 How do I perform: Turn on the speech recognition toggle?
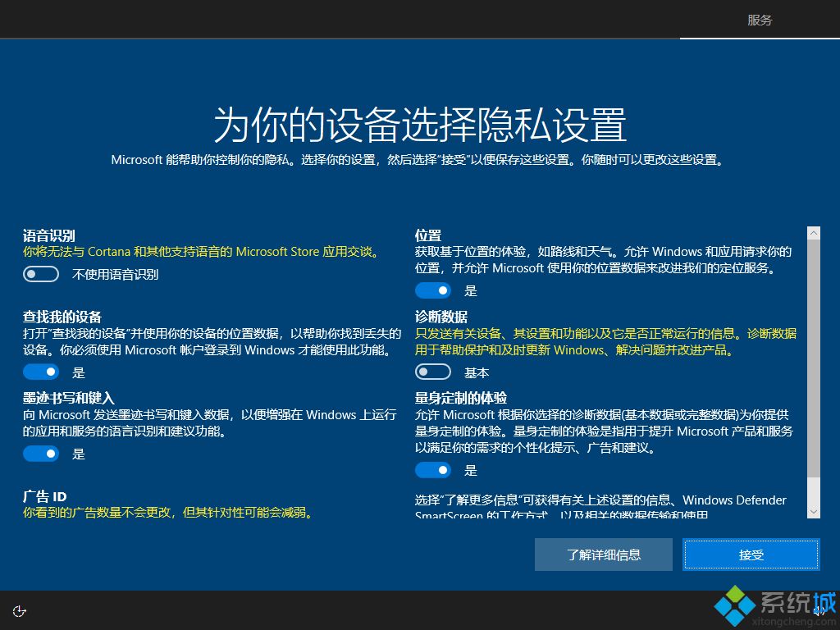pyautogui.click(x=41, y=274)
